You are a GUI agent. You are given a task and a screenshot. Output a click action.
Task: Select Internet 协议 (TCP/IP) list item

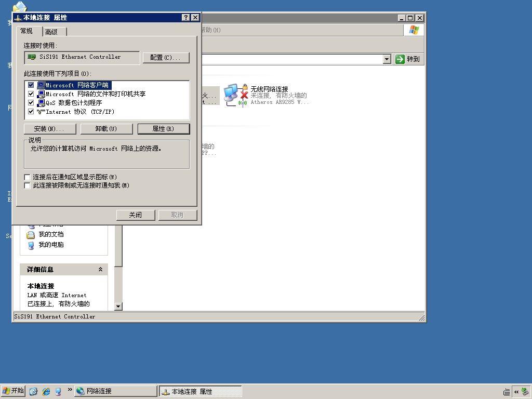[x=80, y=112]
